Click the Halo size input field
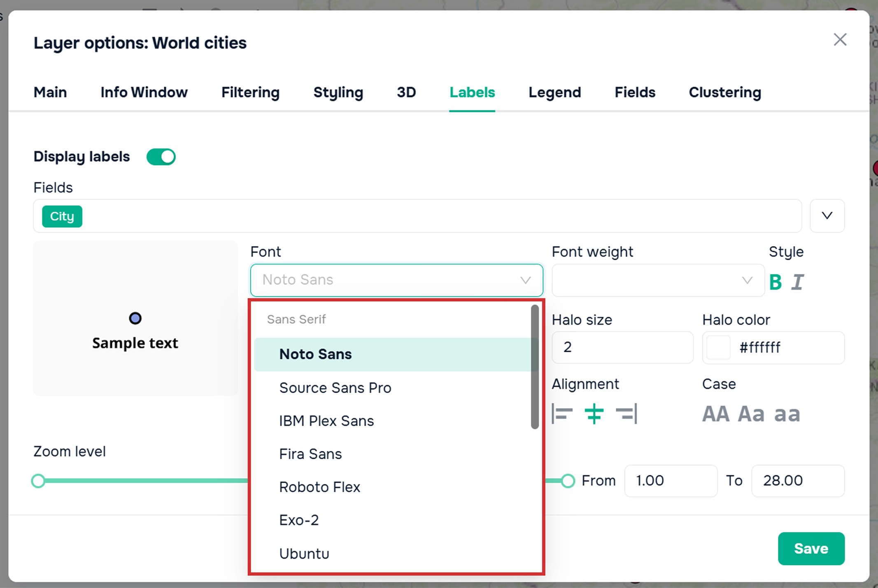The width and height of the screenshot is (878, 588). (x=622, y=347)
